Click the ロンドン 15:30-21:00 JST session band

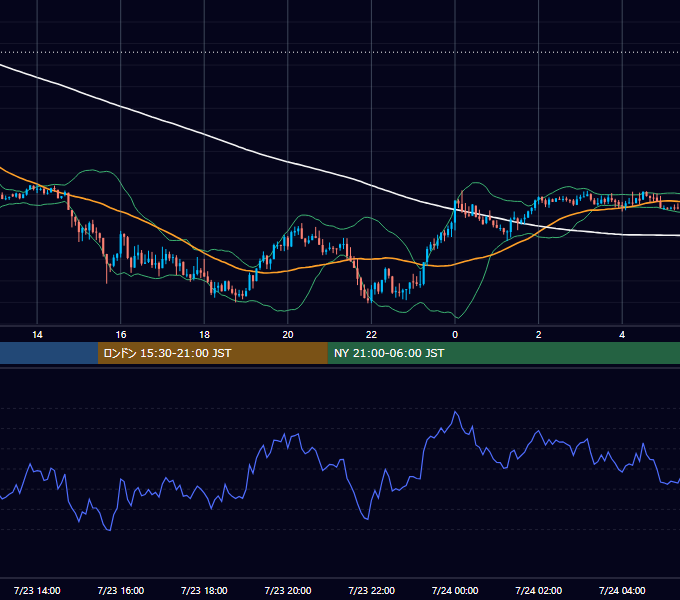tap(212, 353)
